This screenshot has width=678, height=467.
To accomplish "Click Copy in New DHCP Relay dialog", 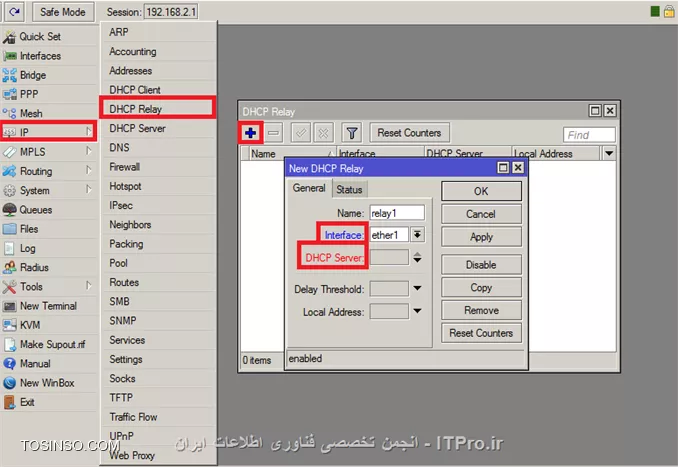I will coord(481,288).
